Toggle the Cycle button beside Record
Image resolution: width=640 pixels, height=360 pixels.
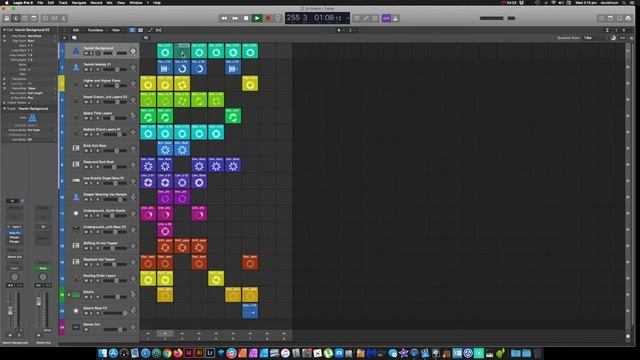[x=278, y=18]
